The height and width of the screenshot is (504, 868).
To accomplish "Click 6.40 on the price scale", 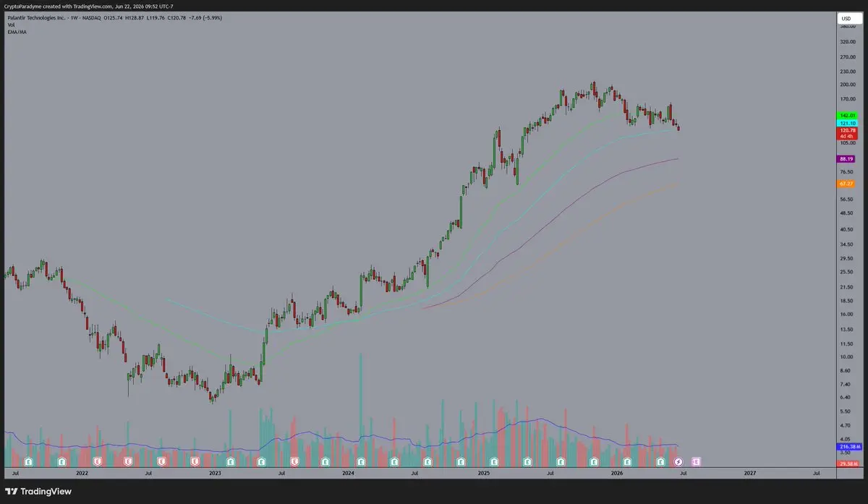I will tap(845, 398).
